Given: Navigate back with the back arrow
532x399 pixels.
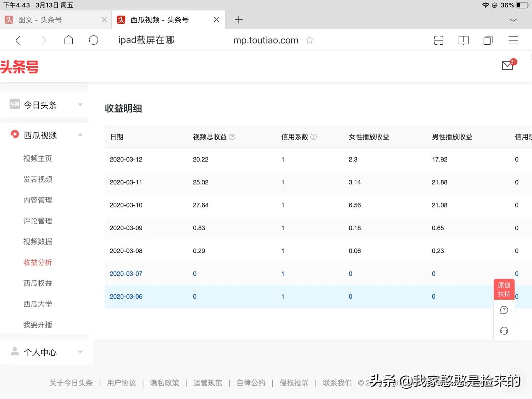Looking at the screenshot, I should [x=18, y=40].
